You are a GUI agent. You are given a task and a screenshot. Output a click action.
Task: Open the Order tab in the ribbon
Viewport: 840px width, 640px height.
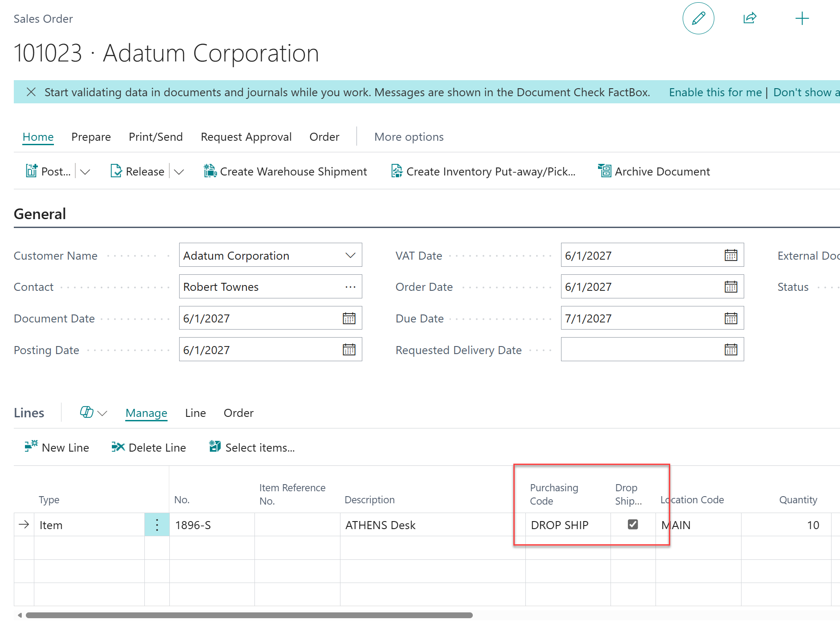pos(324,137)
